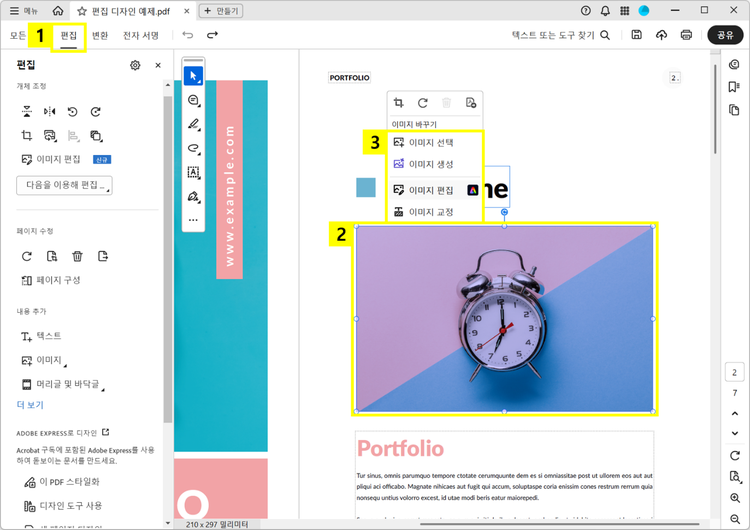Save the file with the disk icon
750x530 pixels.
pyautogui.click(x=636, y=35)
